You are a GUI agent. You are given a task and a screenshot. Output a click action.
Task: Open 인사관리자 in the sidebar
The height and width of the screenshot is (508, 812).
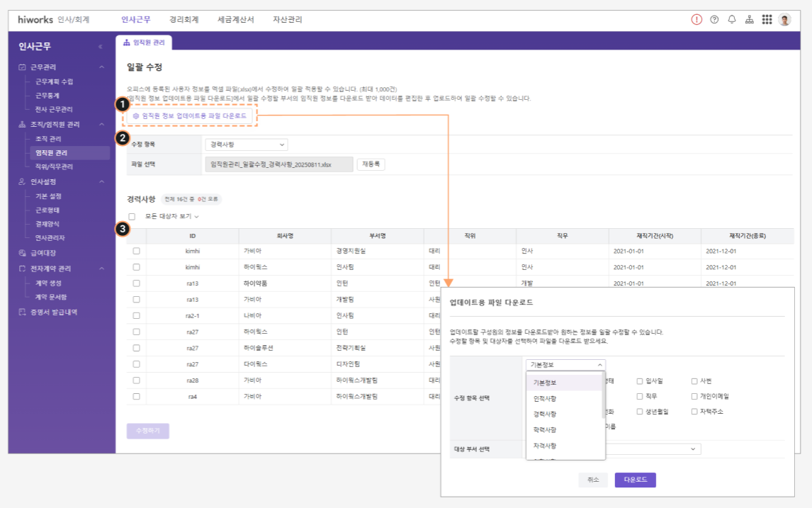(x=50, y=238)
